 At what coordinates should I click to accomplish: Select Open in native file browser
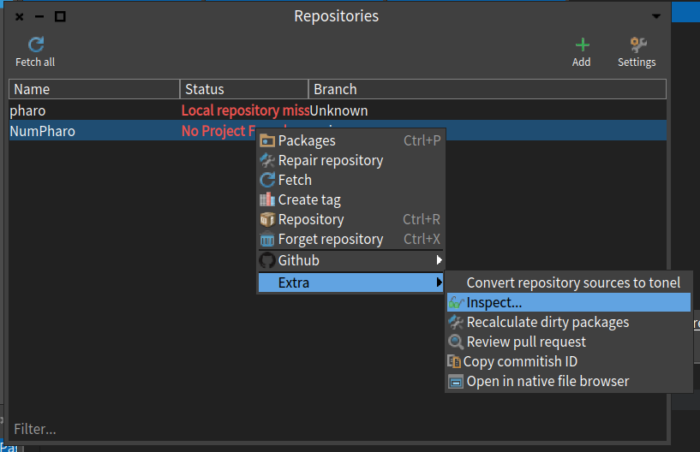569,381
